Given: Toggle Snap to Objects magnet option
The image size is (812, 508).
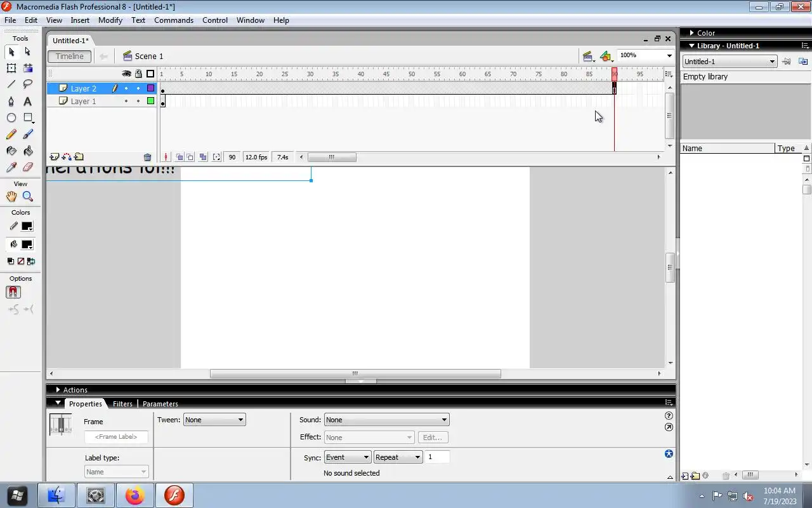Looking at the screenshot, I should 13,292.
